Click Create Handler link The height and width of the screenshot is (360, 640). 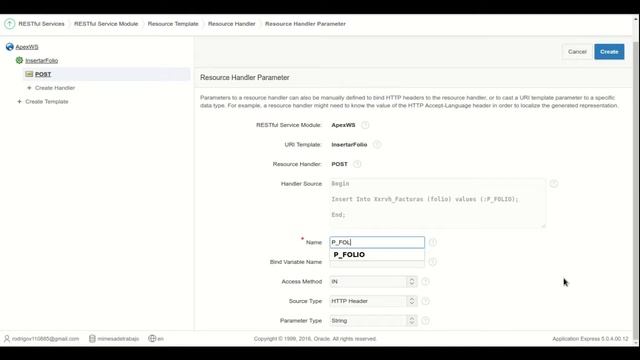(x=55, y=88)
